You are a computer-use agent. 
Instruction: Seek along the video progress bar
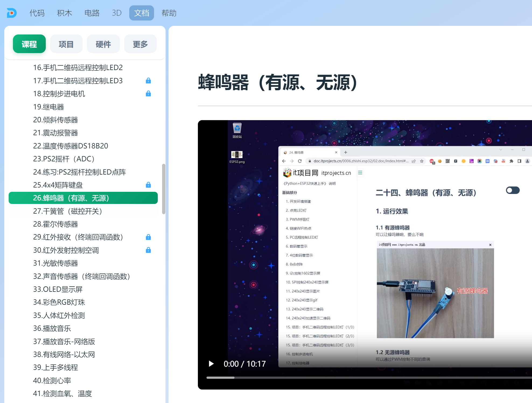tap(369, 378)
